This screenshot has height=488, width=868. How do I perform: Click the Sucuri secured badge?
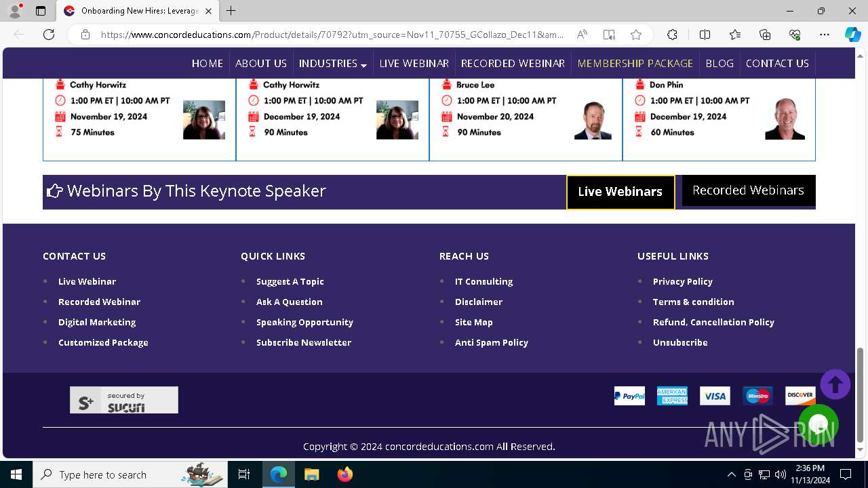124,400
